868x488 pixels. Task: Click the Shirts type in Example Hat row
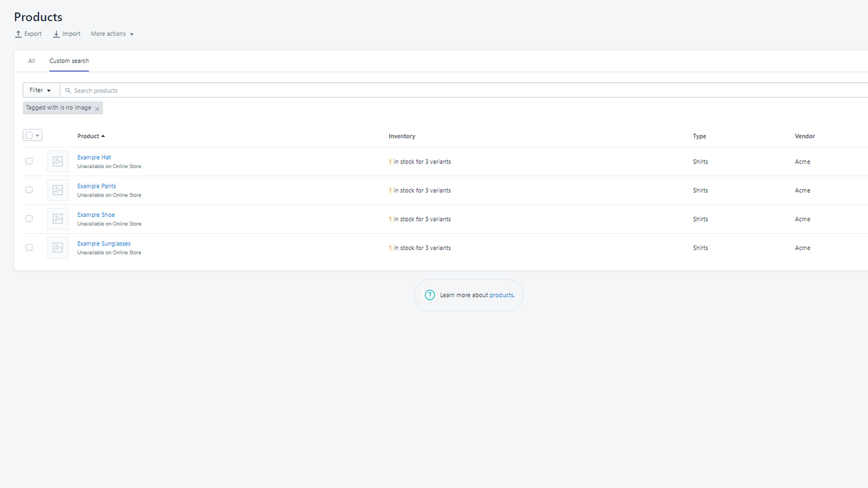[701, 162]
